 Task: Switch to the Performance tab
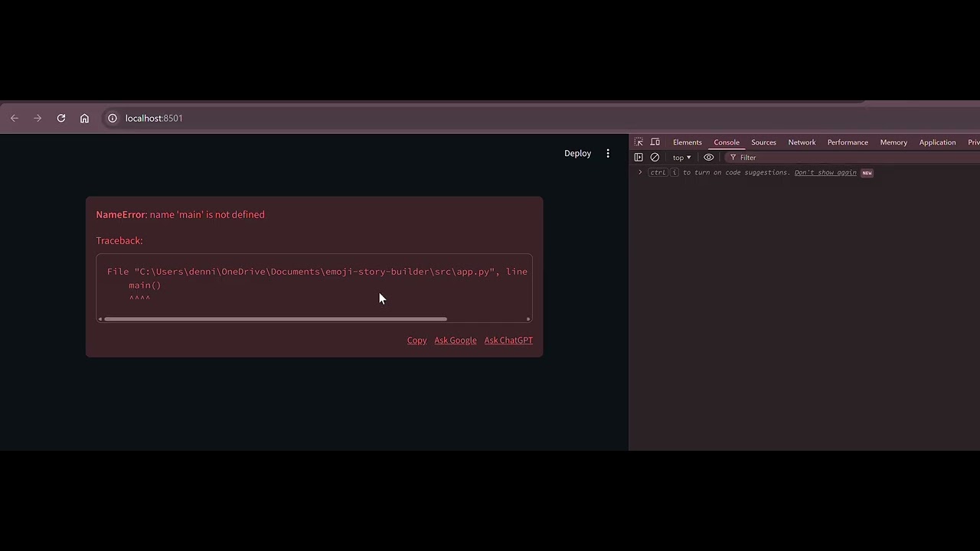pos(848,142)
